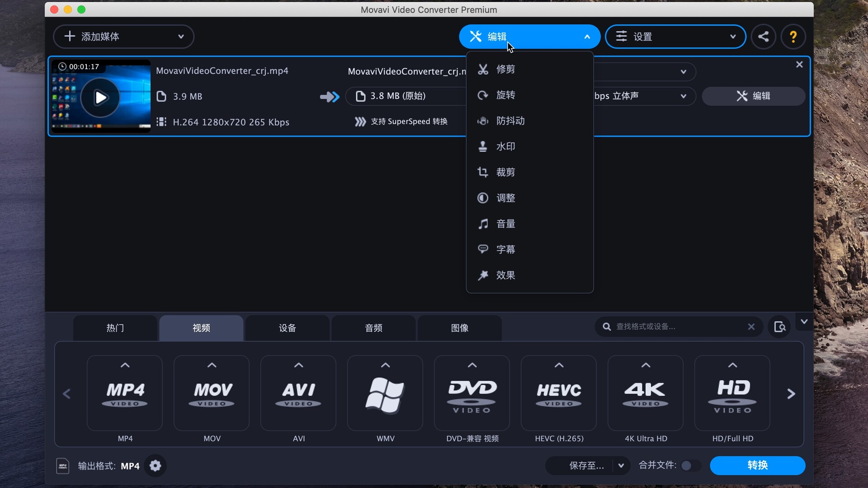The height and width of the screenshot is (488, 868).
Task: Show more formats with right arrow
Action: point(791,394)
